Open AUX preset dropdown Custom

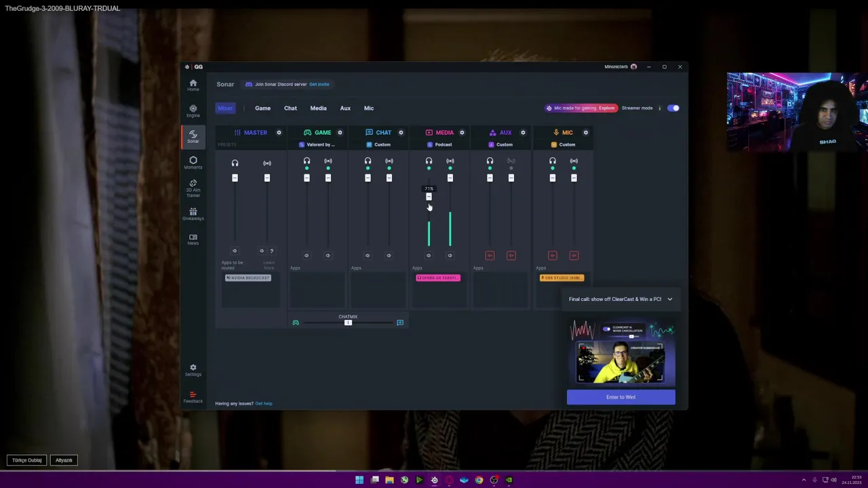click(x=500, y=144)
